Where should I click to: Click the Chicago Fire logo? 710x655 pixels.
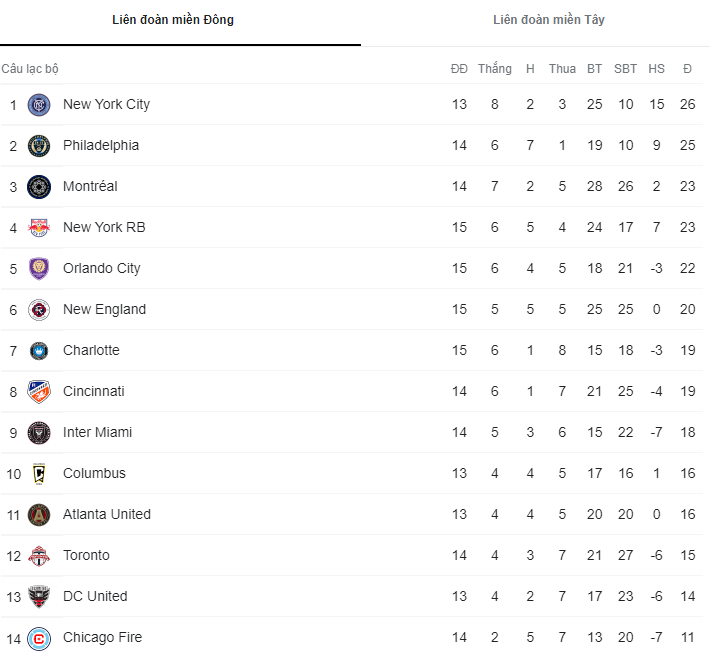click(39, 637)
